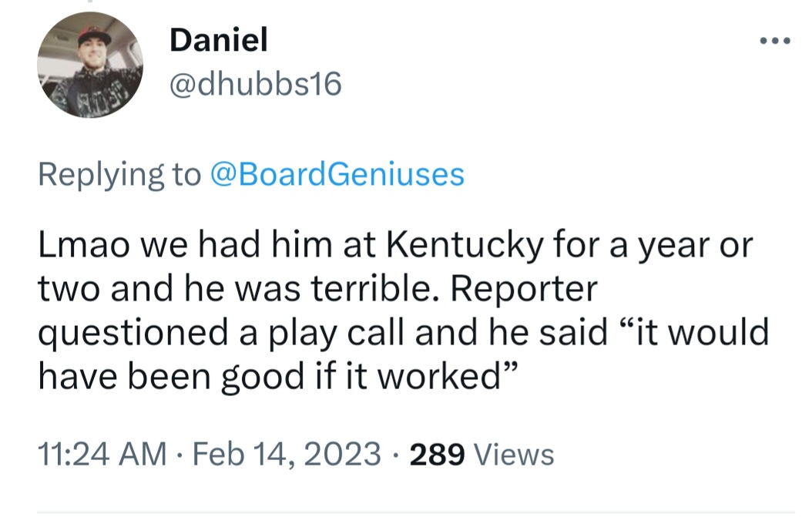
Task: Click the "Replying to" label
Action: tap(119, 176)
